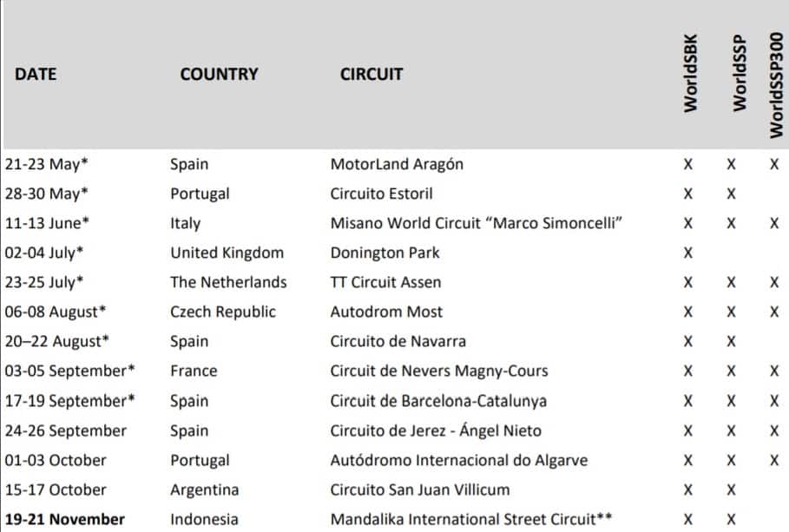Image resolution: width=789 pixels, height=532 pixels.
Task: Select the Czech Republic country cell
Action: tap(223, 312)
